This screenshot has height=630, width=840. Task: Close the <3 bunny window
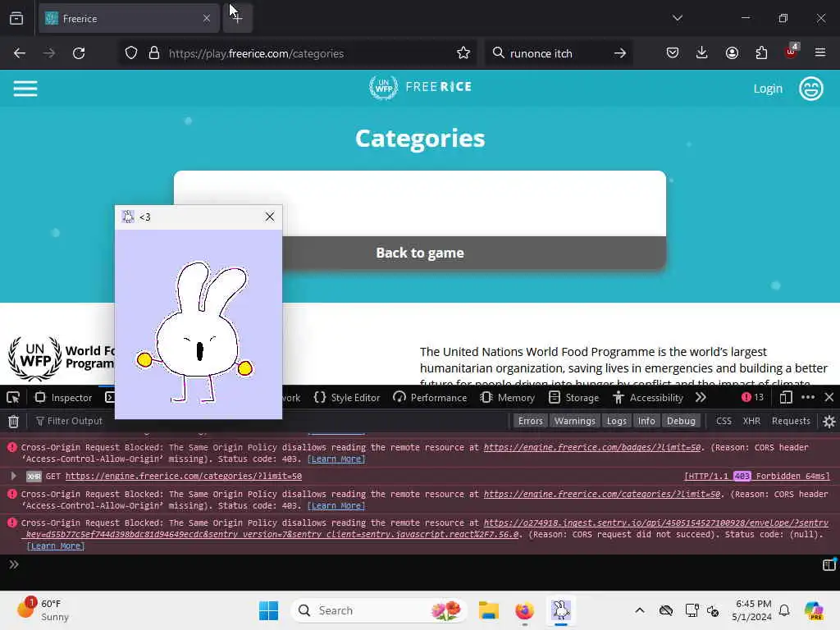click(x=269, y=217)
